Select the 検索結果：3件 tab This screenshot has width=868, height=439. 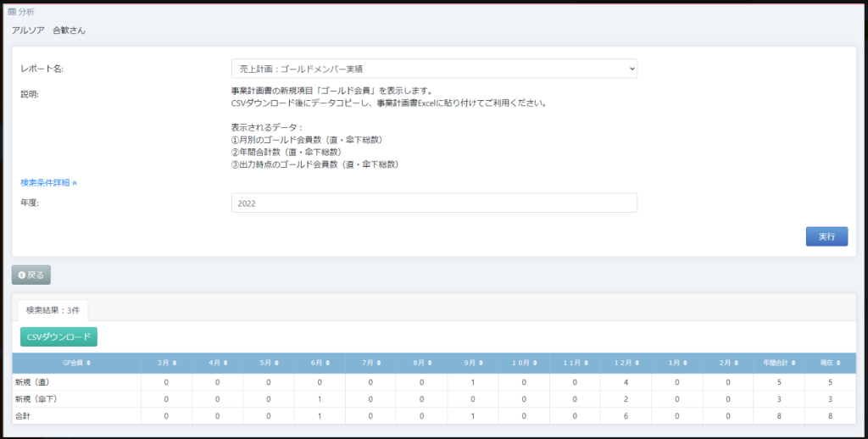52,310
